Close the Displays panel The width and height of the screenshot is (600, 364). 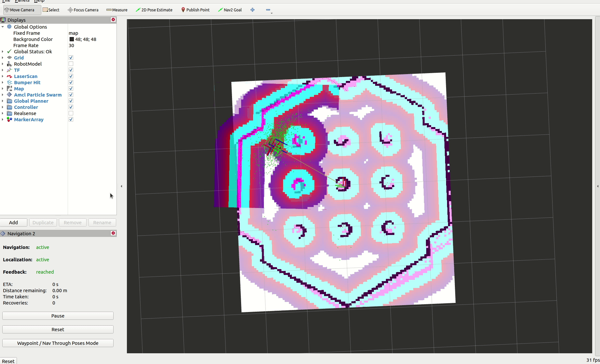[x=113, y=19]
